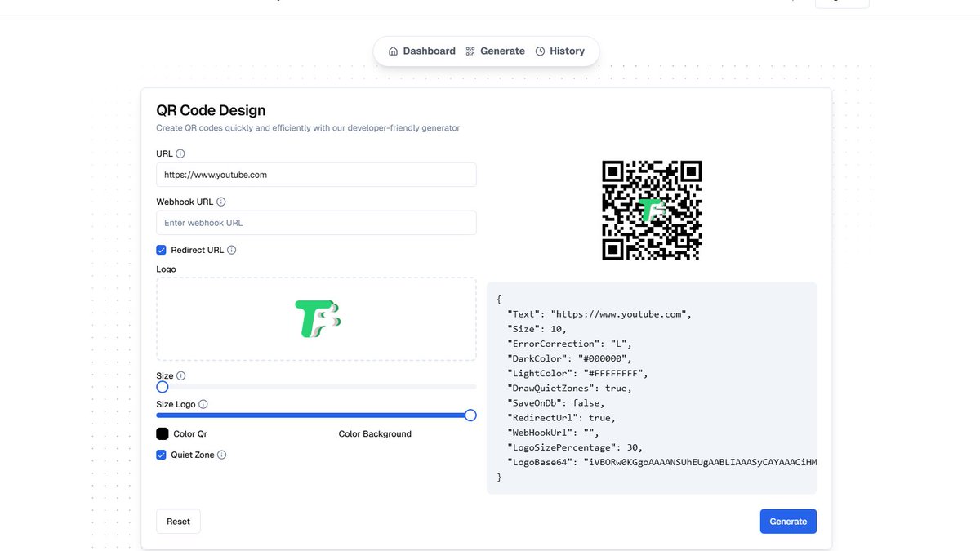The height and width of the screenshot is (551, 980).
Task: Open the black Color Qr swatch
Action: pos(163,434)
